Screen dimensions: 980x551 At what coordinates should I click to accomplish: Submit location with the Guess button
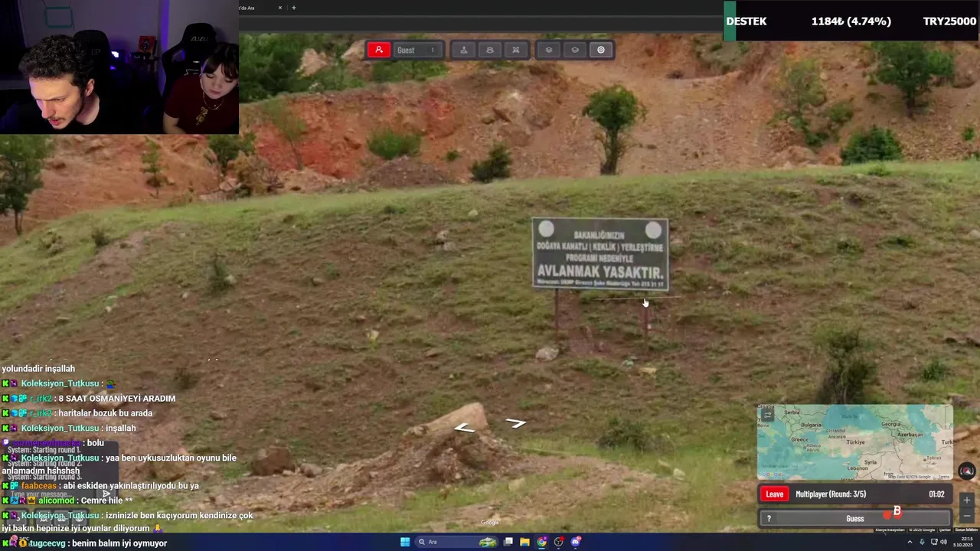click(x=855, y=519)
